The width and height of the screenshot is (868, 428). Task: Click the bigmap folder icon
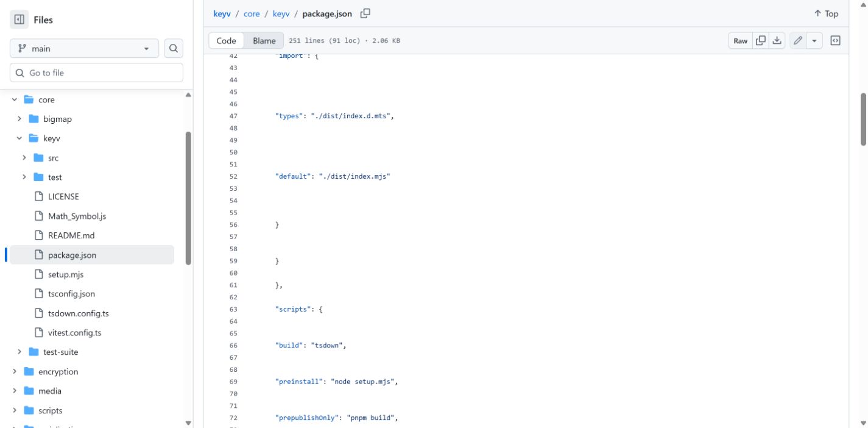coord(34,119)
